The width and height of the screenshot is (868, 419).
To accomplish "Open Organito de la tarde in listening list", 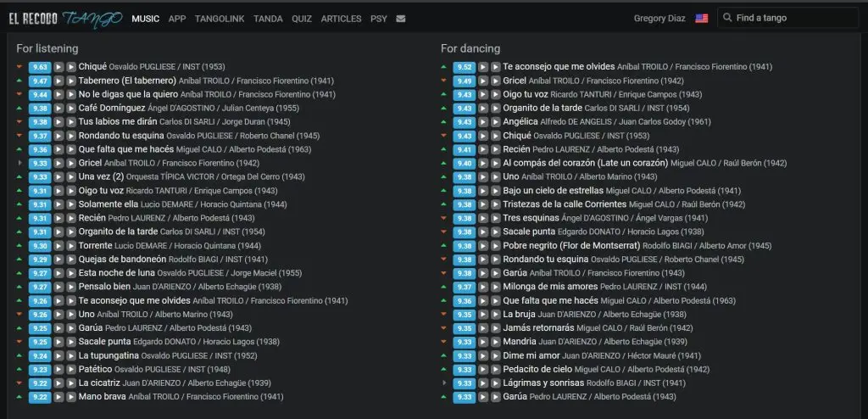I will tap(119, 232).
